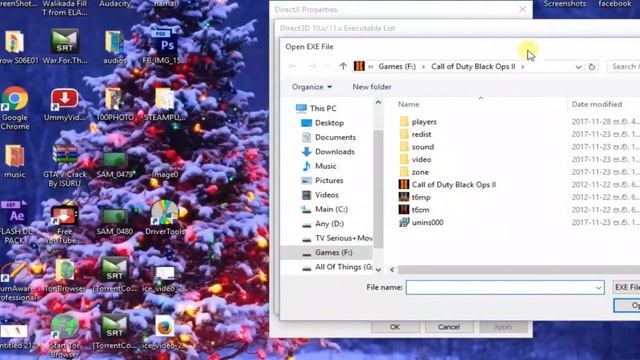Click into the File name input field
This screenshot has height=360, width=640.
(505, 287)
